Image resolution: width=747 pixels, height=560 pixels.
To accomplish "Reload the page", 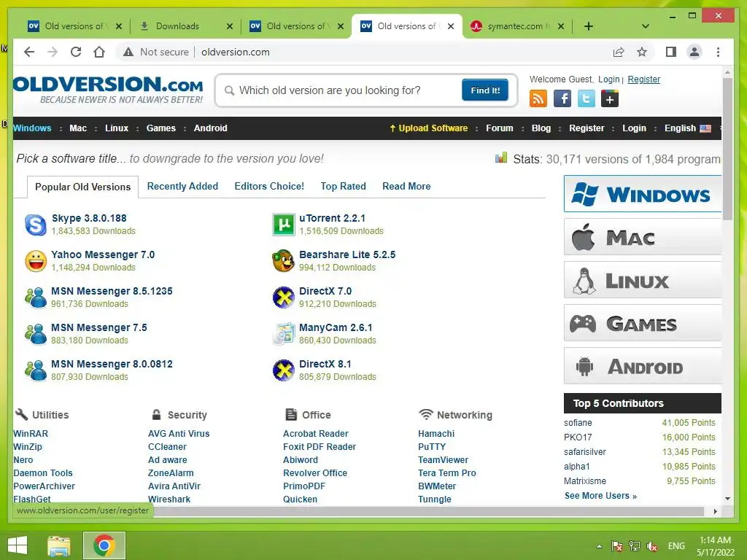I will 76,52.
